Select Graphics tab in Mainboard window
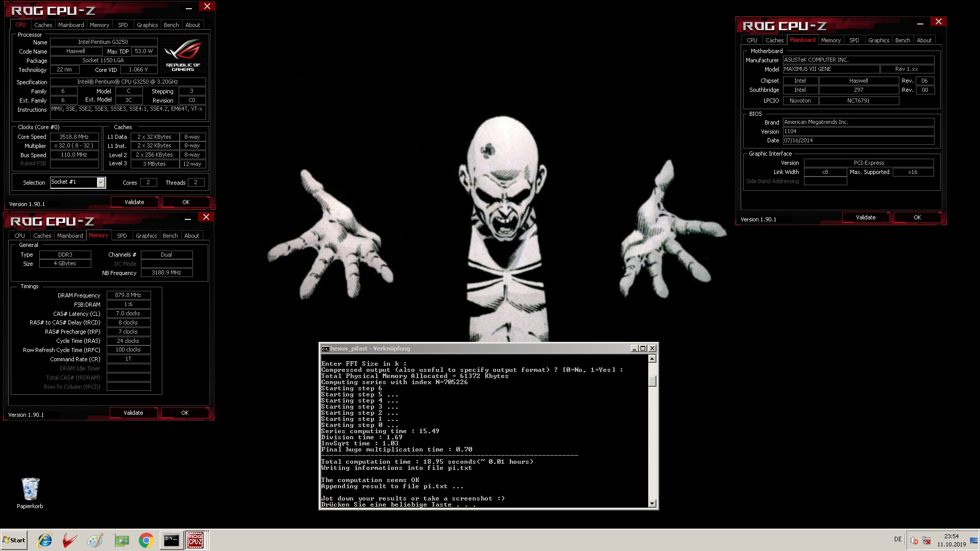This screenshot has height=551, width=980. [x=879, y=40]
